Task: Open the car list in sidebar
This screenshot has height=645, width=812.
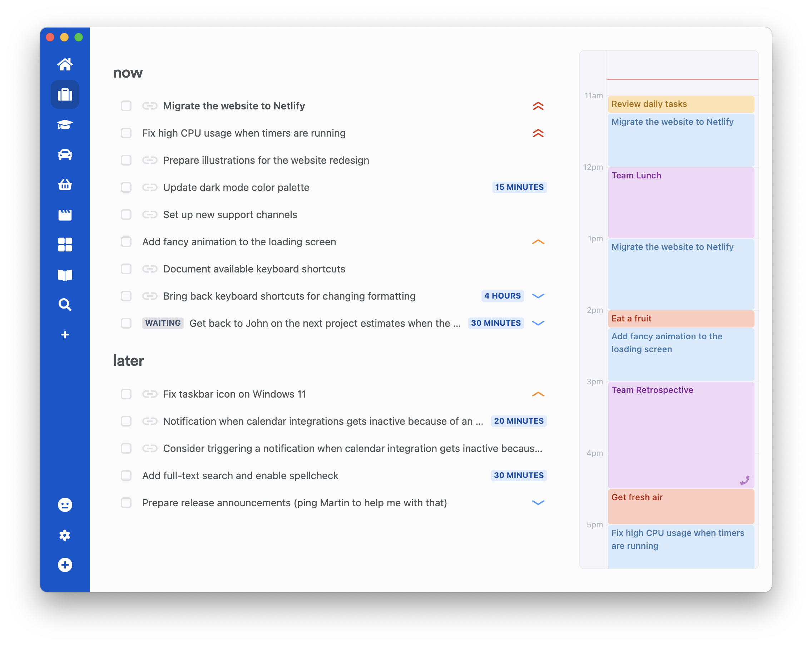Action: (x=65, y=154)
